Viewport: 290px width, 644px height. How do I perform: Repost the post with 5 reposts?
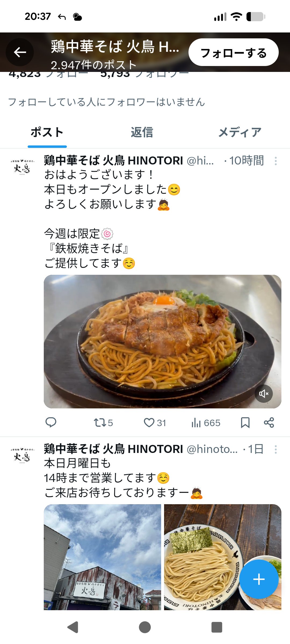tap(103, 423)
